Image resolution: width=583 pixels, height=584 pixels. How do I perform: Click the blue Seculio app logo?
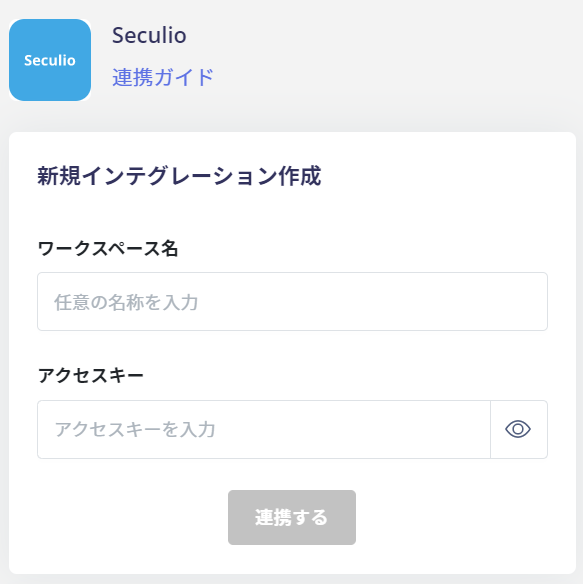click(x=50, y=60)
